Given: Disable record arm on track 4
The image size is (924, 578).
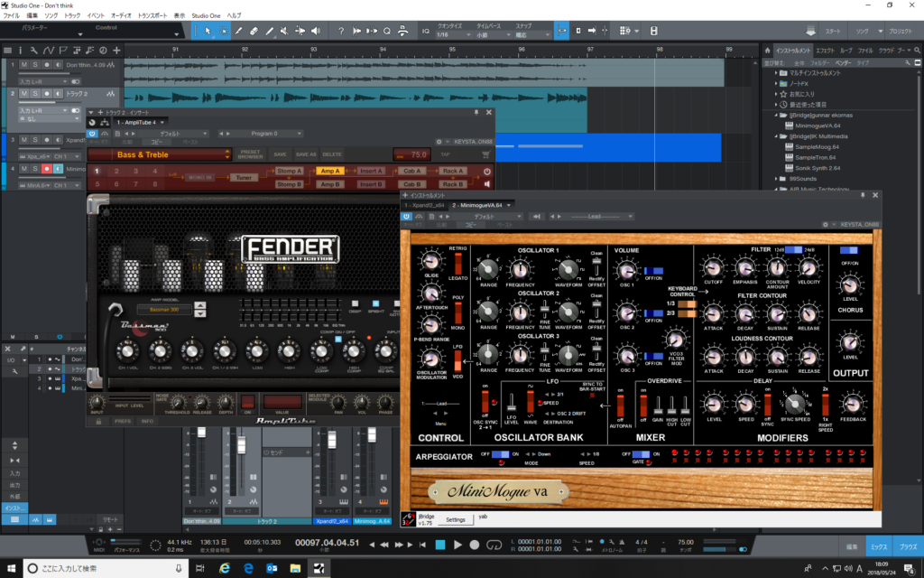Looking at the screenshot, I should click(46, 169).
